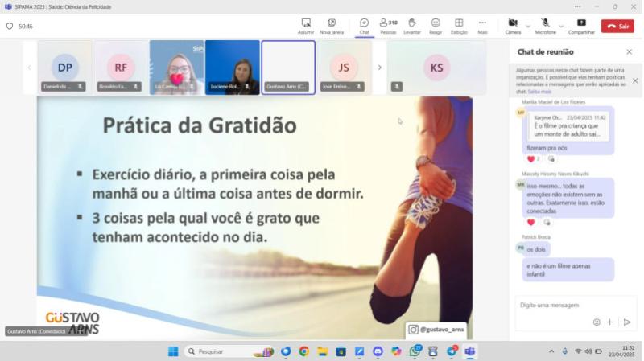Select Luciene's video tile
This screenshot has width=644, height=361.
coord(232,68)
